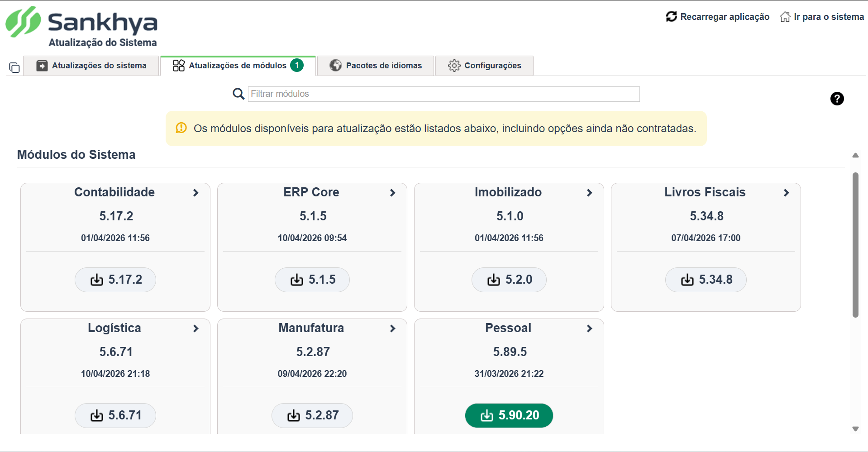This screenshot has width=868, height=452.
Task: Switch to the Pacotes de idiomas tab
Action: point(376,66)
